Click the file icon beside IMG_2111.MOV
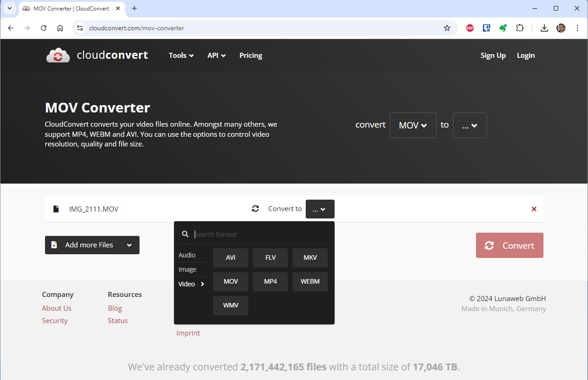 pos(56,209)
